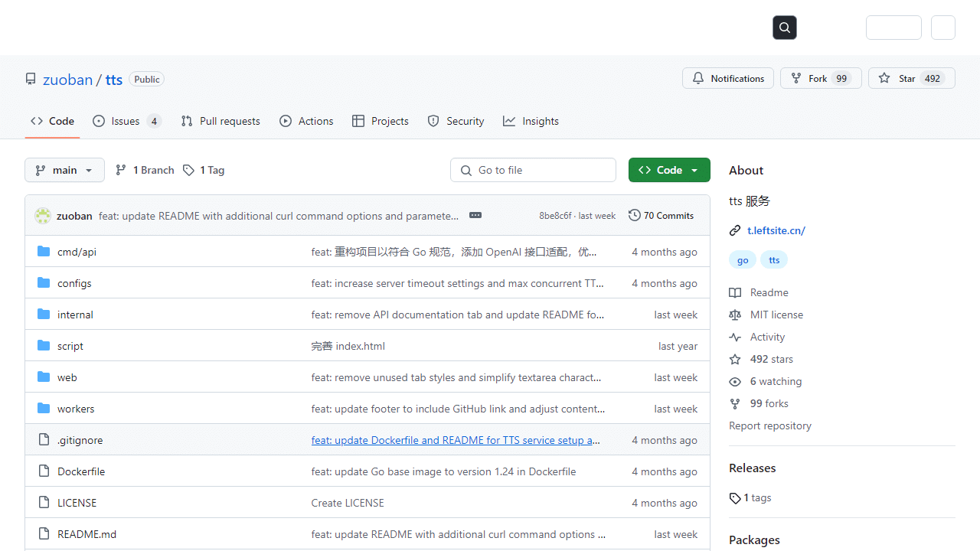This screenshot has height=551, width=980.
Task: Open the Pull requests tab
Action: click(x=220, y=121)
